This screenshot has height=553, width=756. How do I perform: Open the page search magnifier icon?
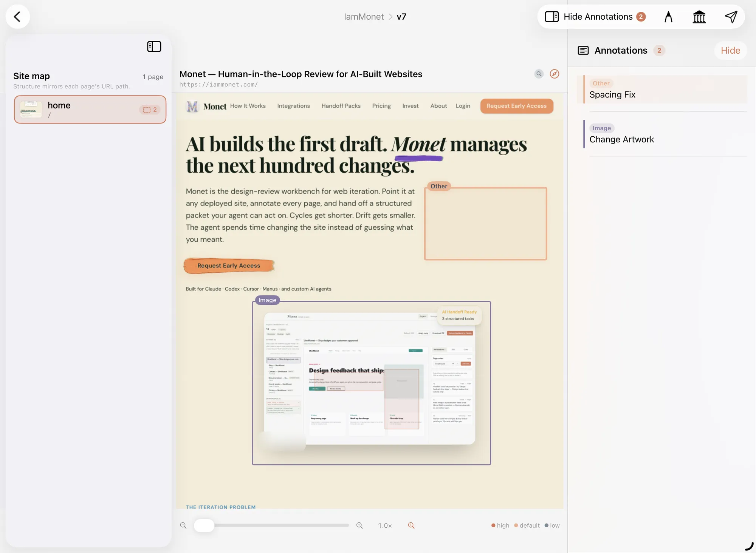pyautogui.click(x=539, y=74)
